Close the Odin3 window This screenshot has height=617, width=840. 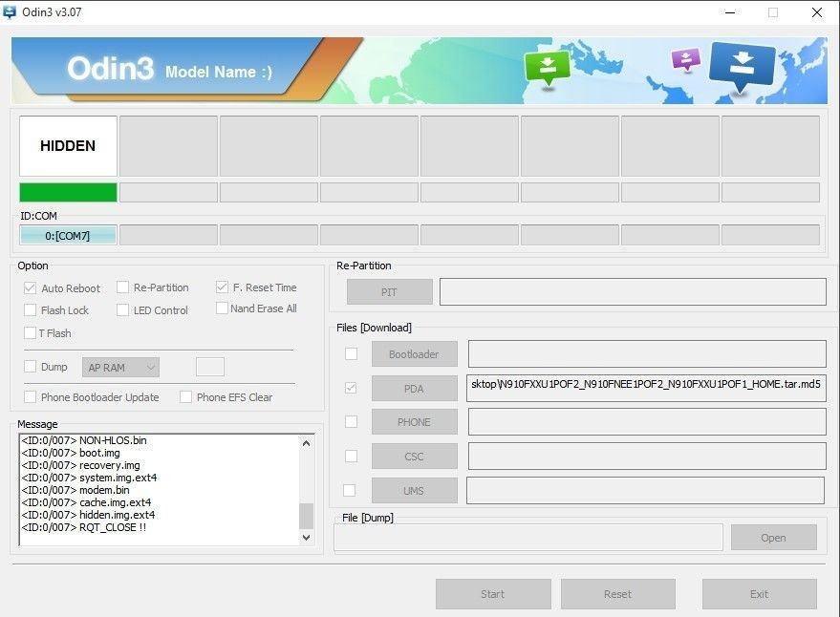[816, 12]
